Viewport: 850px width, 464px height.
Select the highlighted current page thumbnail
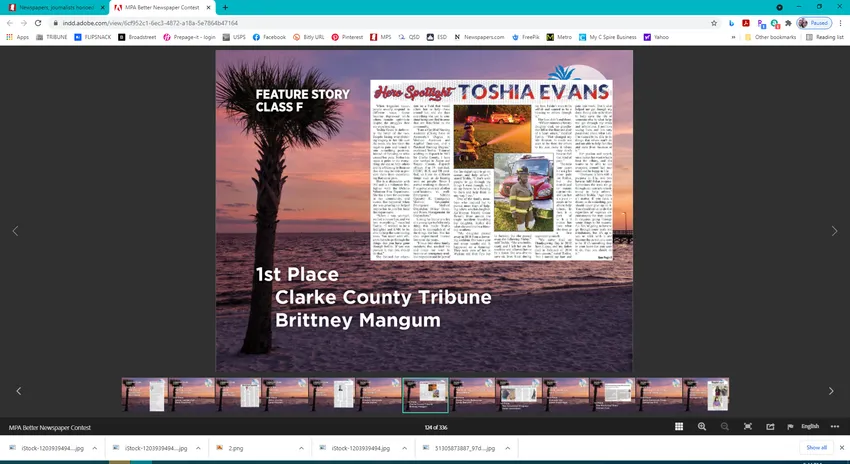point(425,394)
